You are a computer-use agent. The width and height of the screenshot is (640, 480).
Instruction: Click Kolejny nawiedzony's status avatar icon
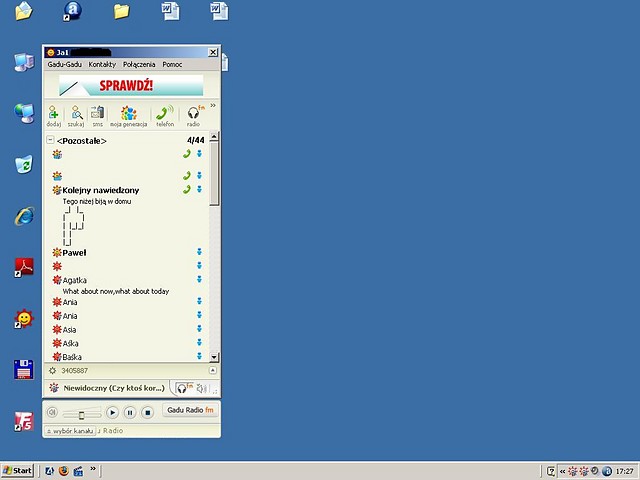coord(57,190)
